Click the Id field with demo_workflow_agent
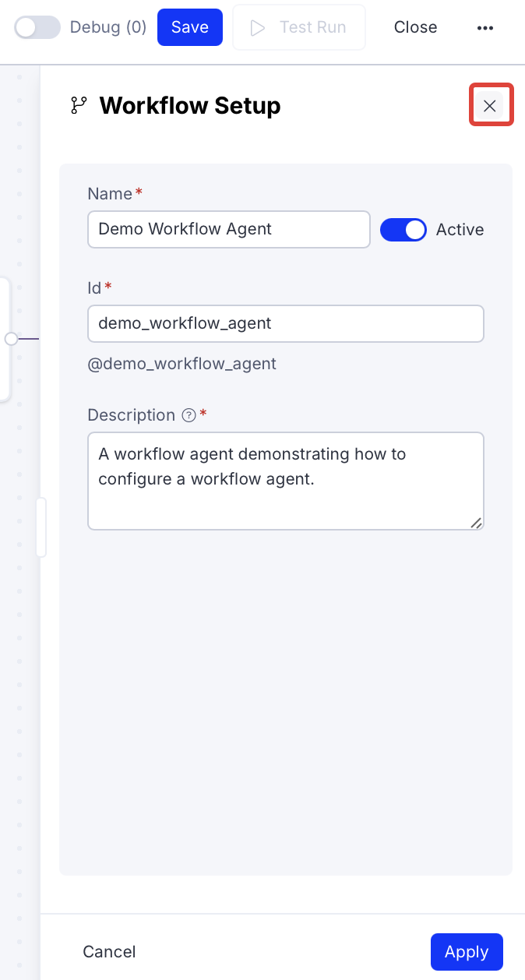525x980 pixels. 285,323
